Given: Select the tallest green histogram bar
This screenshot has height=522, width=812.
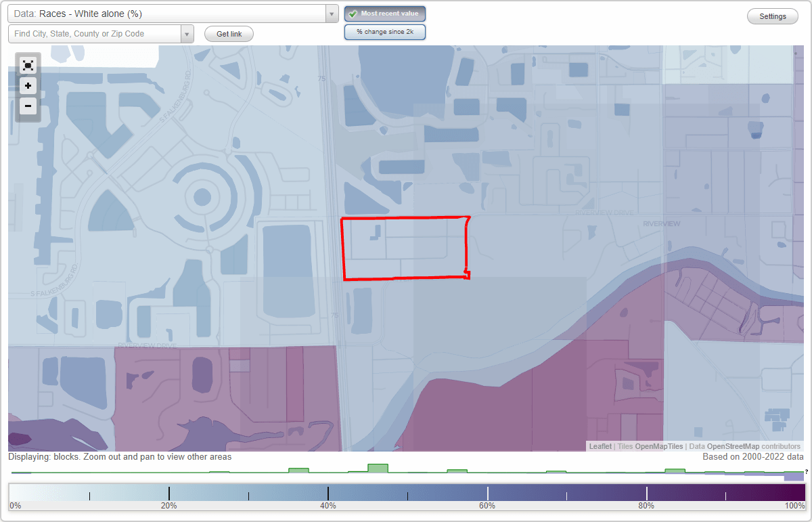Looking at the screenshot, I should [379, 468].
